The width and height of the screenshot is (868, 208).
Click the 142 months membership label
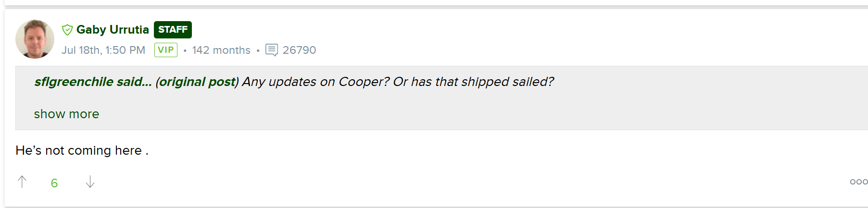point(221,50)
